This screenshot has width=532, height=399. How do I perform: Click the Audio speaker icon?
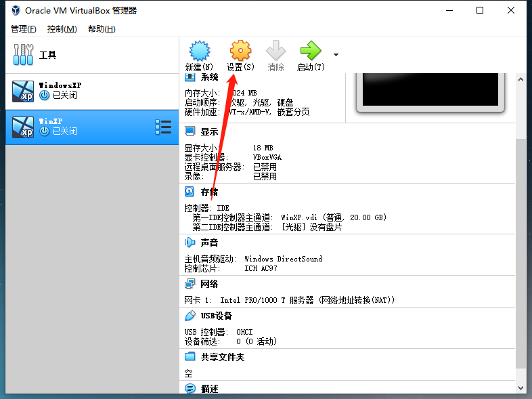point(190,243)
